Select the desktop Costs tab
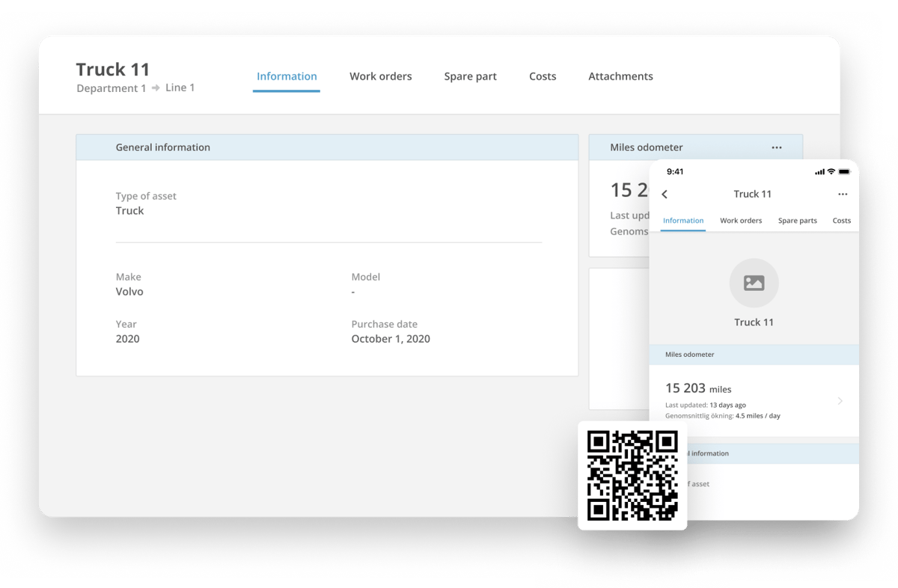This screenshot has height=588, width=898. 543,76
